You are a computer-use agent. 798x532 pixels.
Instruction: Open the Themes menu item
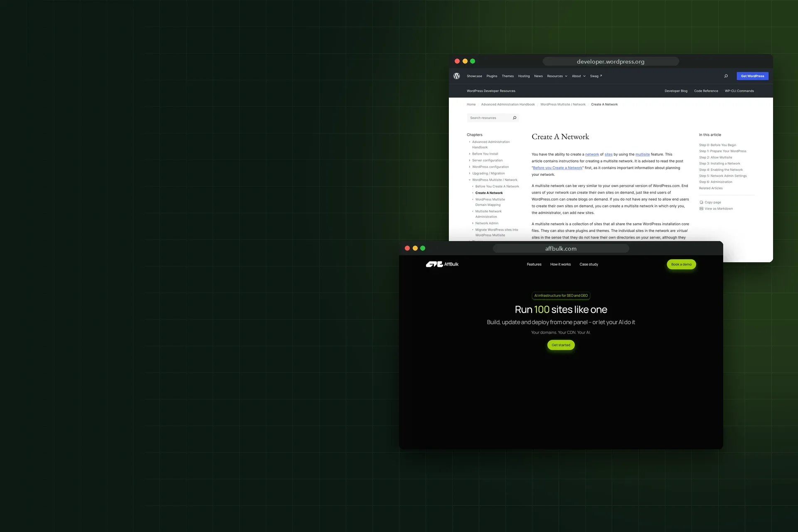pyautogui.click(x=507, y=76)
